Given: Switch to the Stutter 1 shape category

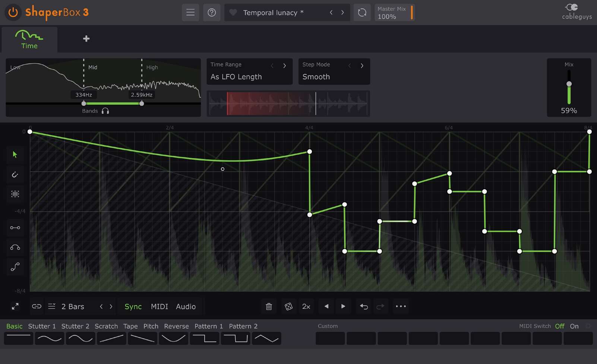Looking at the screenshot, I should tap(42, 326).
